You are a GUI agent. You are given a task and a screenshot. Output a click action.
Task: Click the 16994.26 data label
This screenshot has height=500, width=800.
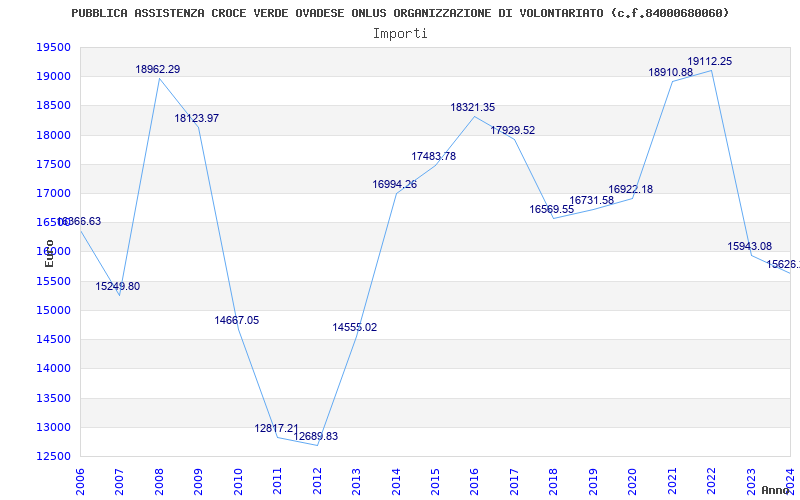(x=394, y=185)
